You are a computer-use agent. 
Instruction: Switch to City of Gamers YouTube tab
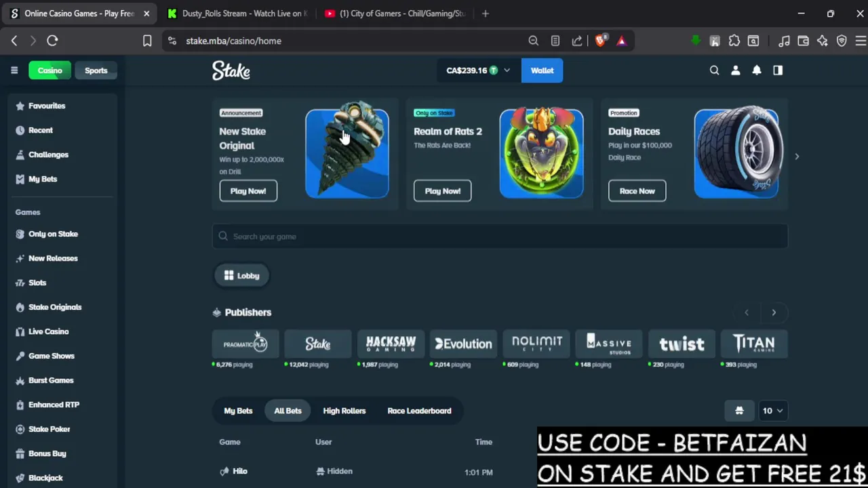coord(395,14)
